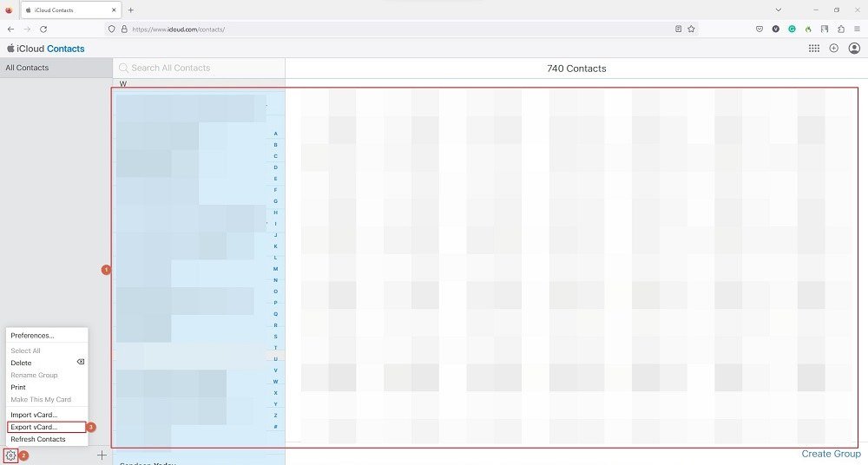Image resolution: width=868 pixels, height=465 pixels.
Task: Reload the page with refresh button
Action: pos(43,29)
